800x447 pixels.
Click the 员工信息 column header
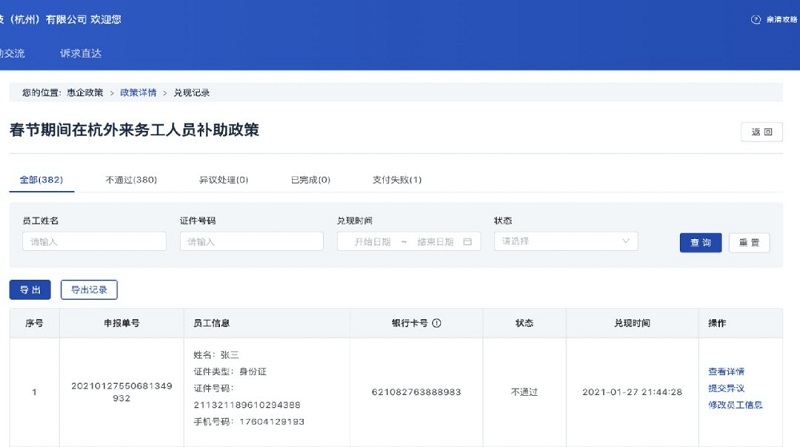point(212,323)
